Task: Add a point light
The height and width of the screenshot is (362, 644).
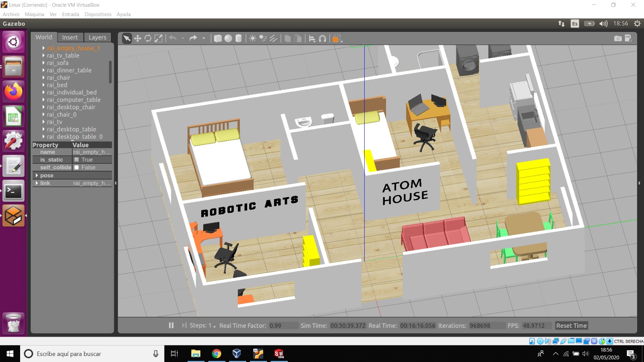Action: pos(252,39)
